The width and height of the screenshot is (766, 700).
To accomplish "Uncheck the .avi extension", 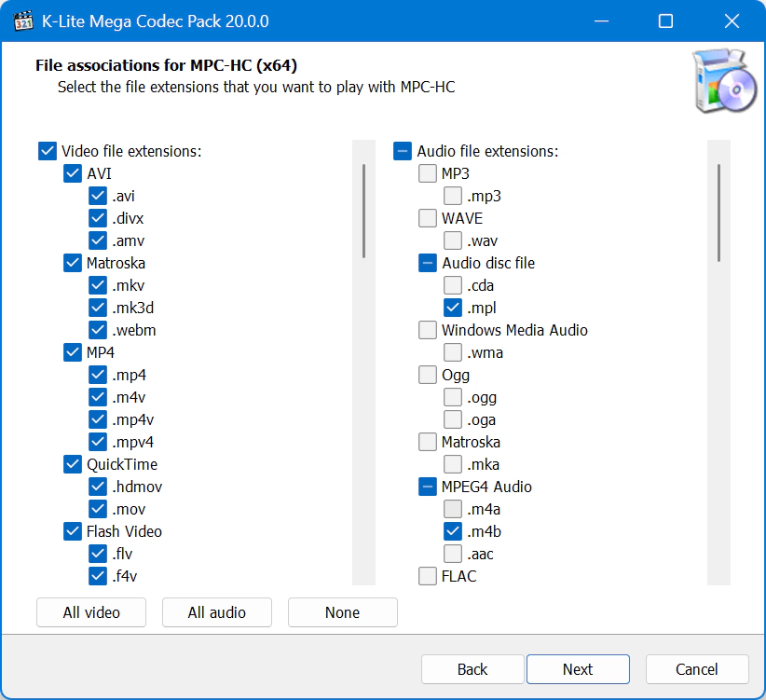I will click(x=98, y=196).
